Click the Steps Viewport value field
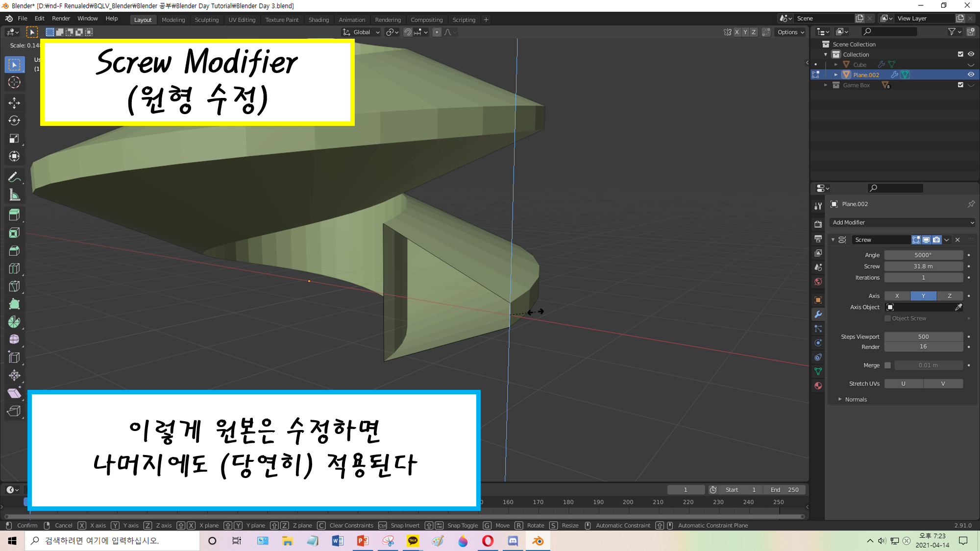980x551 pixels. (923, 337)
